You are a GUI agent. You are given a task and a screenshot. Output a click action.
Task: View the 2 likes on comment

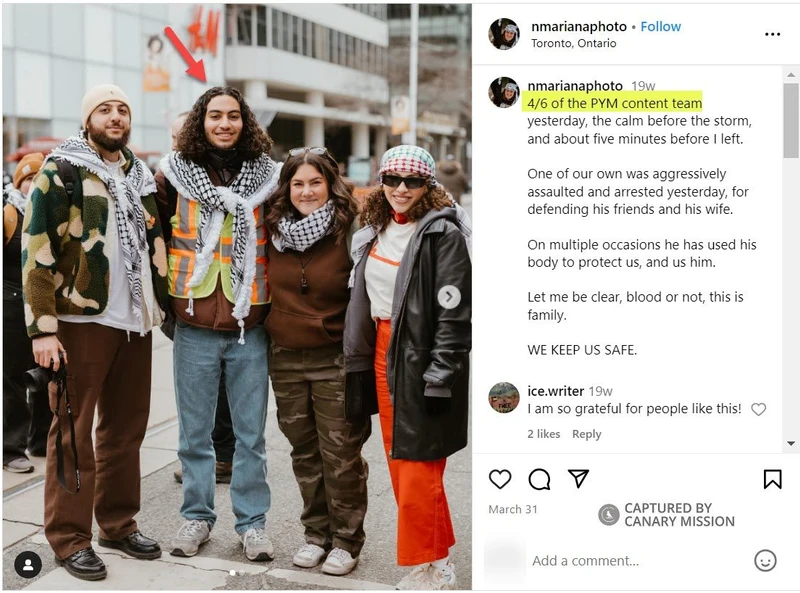(543, 434)
